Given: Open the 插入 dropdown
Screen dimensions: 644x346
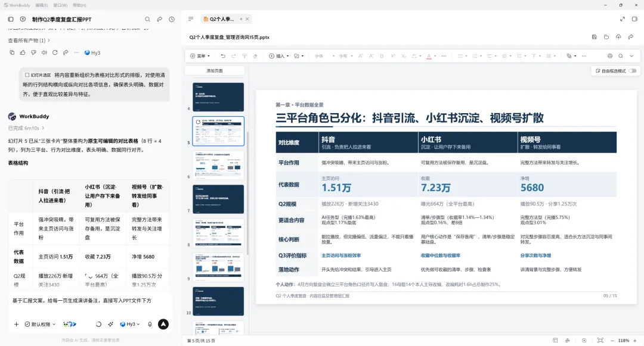Looking at the screenshot, I should point(279,56).
